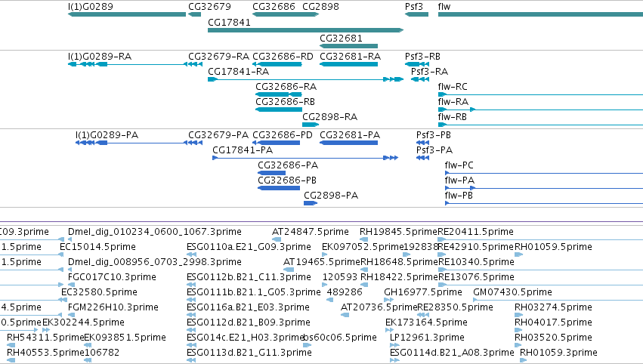Select the CG32686-RA transcript label
Viewport: 643px width, 364px height.
tap(286, 87)
